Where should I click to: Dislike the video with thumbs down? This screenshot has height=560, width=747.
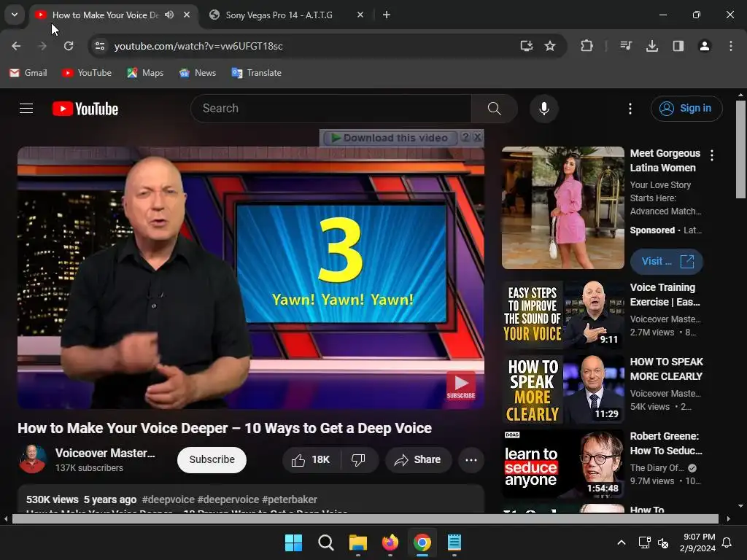coord(359,460)
